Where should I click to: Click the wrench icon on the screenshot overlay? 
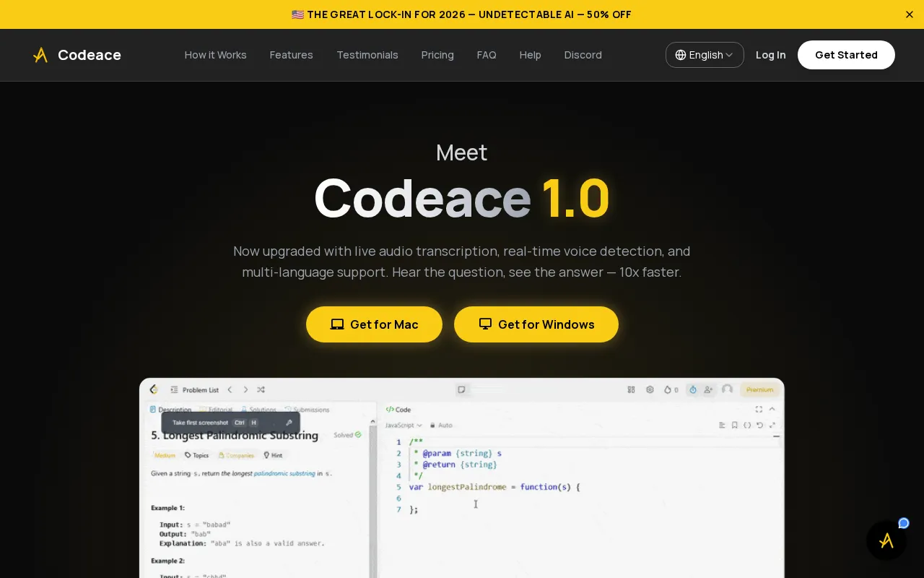[289, 423]
